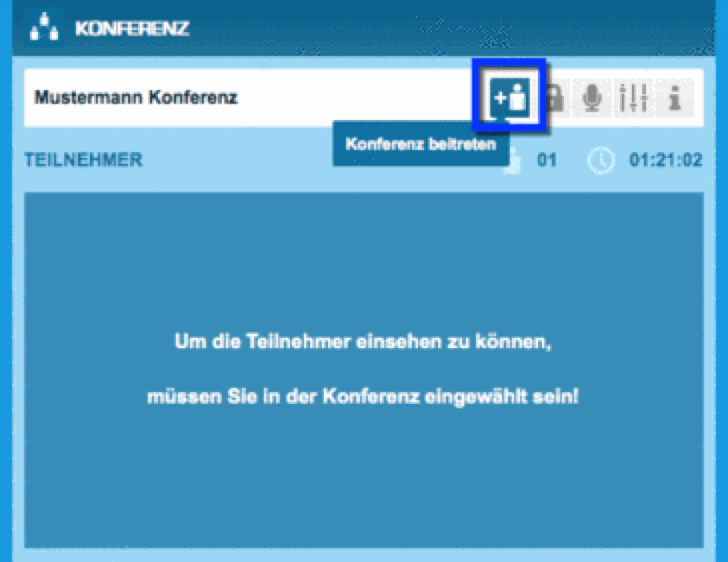Click the Konferenz logo icon
Viewport: 728px width, 562px height.
point(44,27)
